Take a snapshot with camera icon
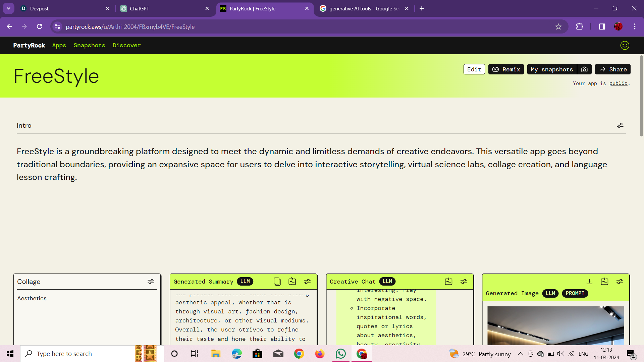Image resolution: width=644 pixels, height=362 pixels. [584, 69]
